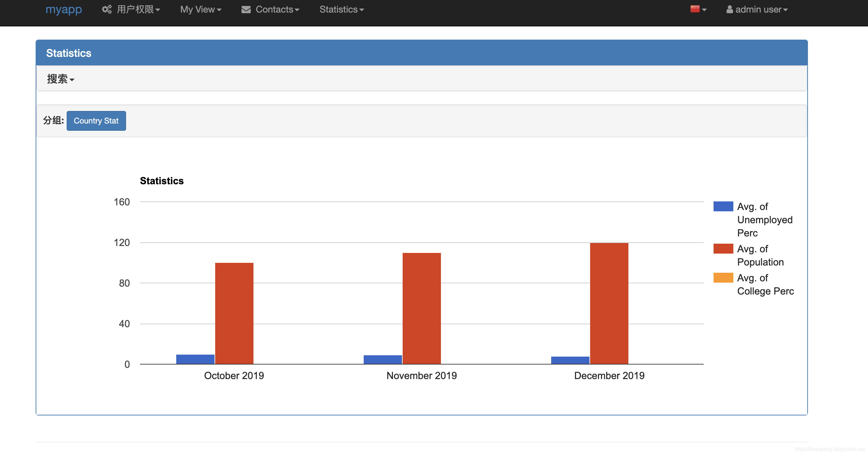The height and width of the screenshot is (455, 868).
Task: Click the '40' y-axis value
Action: pyautogui.click(x=124, y=324)
